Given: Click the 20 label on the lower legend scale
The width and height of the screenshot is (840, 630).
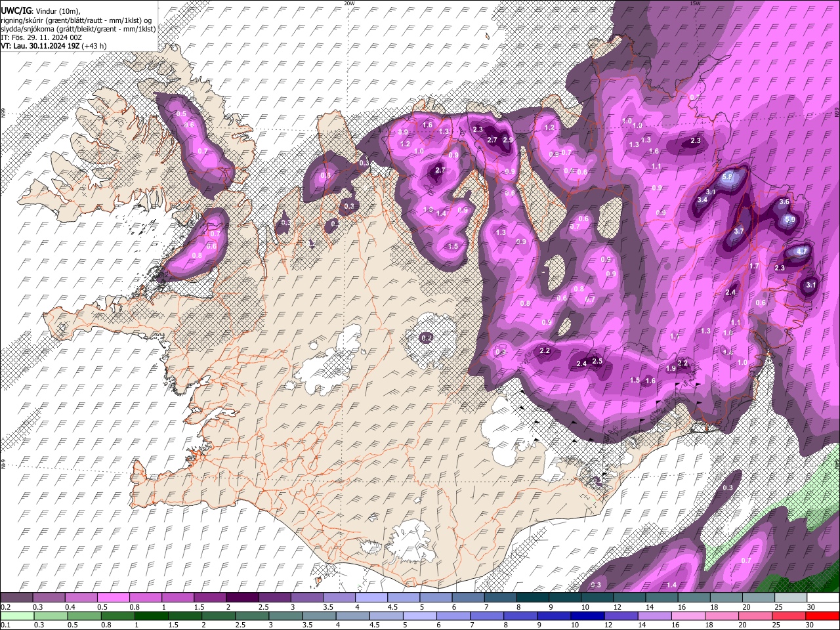Looking at the screenshot, I should [x=741, y=625].
